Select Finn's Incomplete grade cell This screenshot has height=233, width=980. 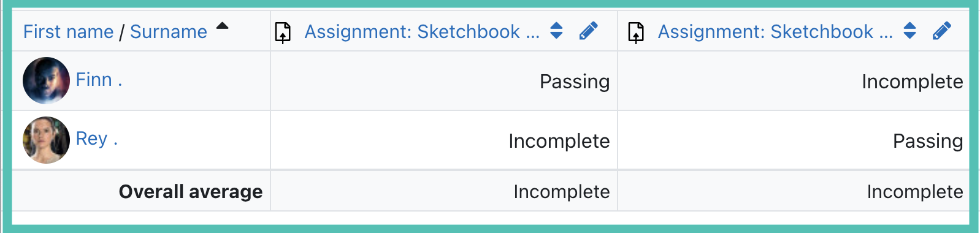tap(794, 81)
